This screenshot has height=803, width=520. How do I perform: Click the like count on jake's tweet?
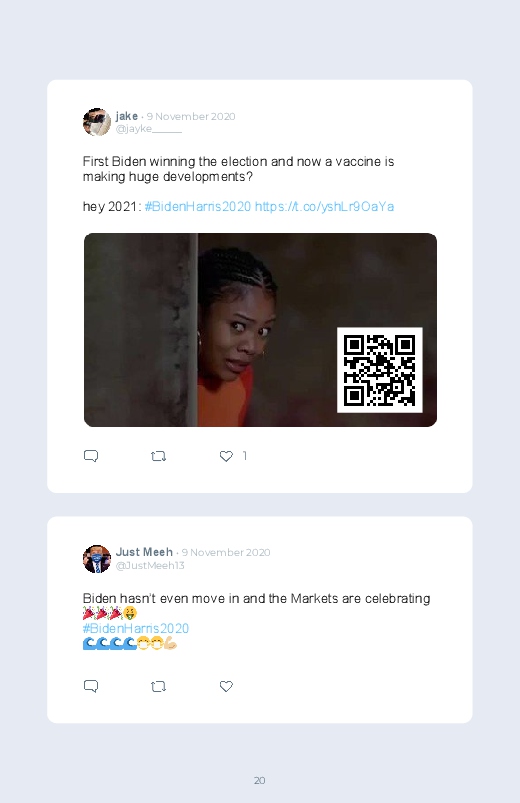point(245,456)
